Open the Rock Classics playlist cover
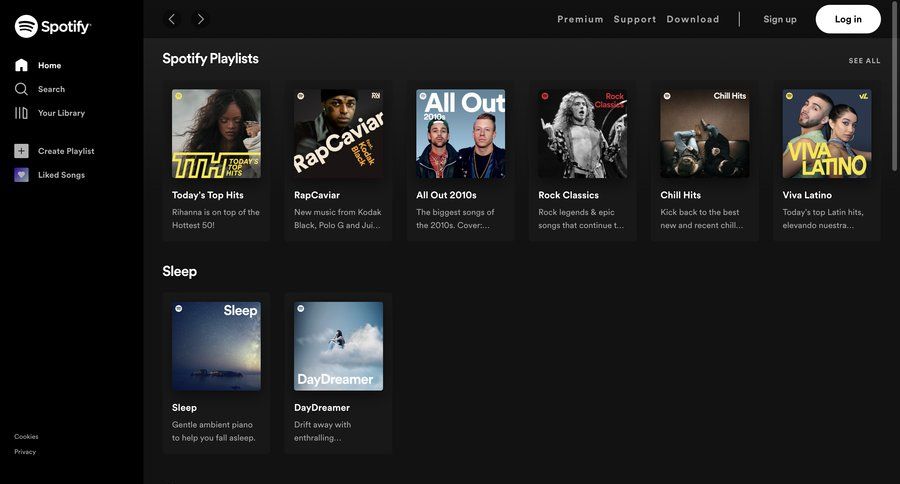Image resolution: width=900 pixels, height=484 pixels. click(582, 134)
